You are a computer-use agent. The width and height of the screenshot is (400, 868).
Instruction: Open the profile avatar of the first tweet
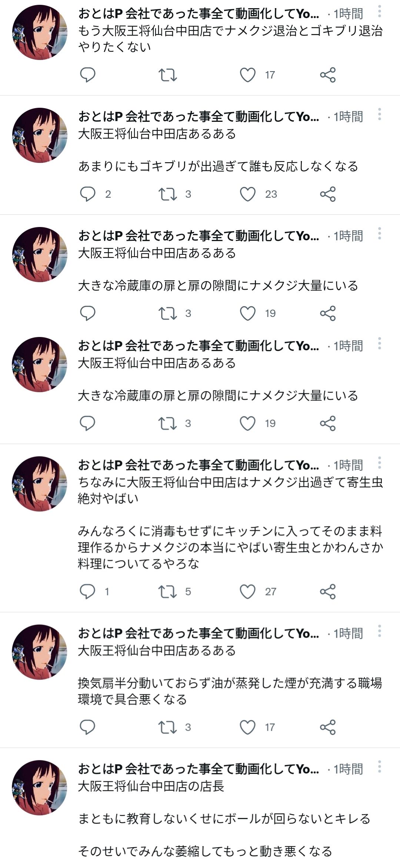(40, 32)
